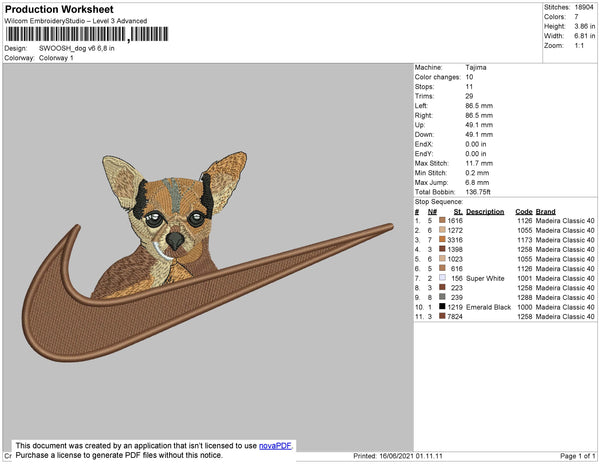This screenshot has height=464, width=600.
Task: Click the Machine value 'Tajima'
Action: (476, 67)
